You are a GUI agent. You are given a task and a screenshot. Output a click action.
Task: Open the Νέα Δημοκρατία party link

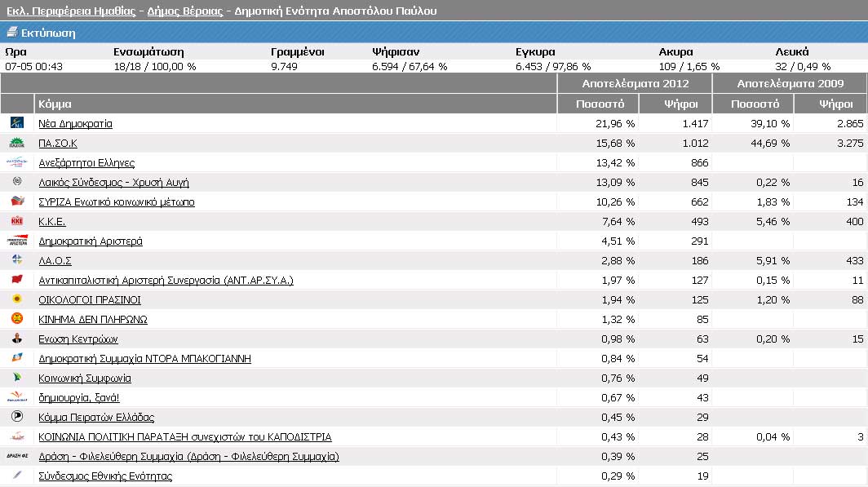coord(75,123)
